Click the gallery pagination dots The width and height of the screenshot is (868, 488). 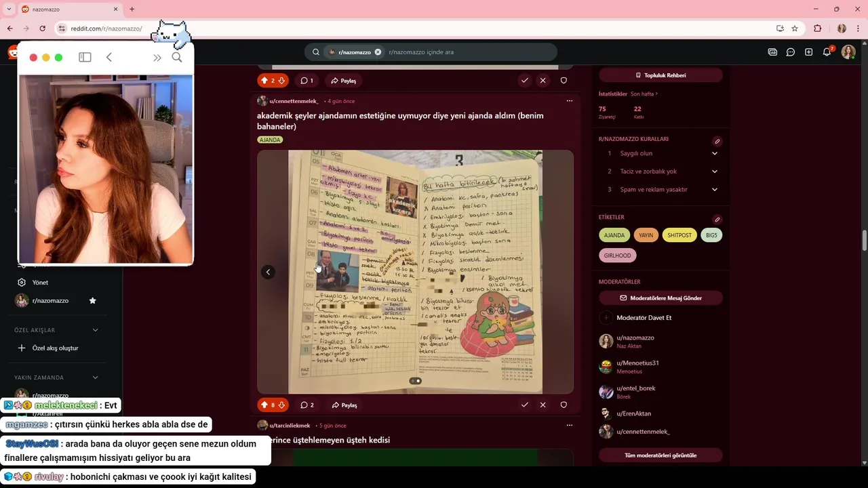pyautogui.click(x=415, y=381)
